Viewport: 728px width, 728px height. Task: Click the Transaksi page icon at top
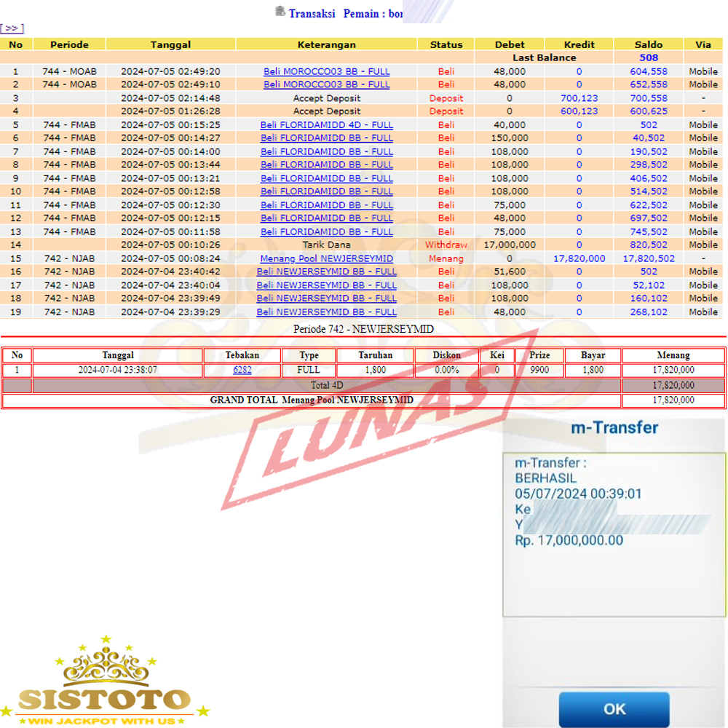[x=280, y=12]
